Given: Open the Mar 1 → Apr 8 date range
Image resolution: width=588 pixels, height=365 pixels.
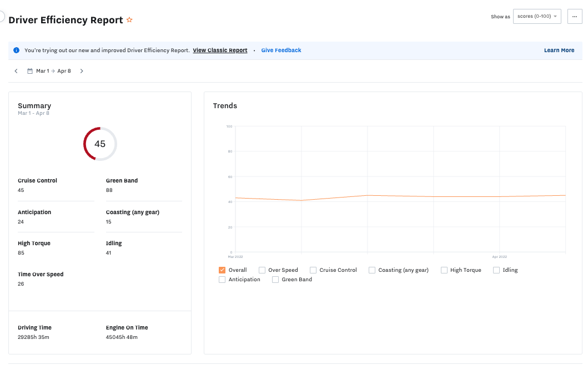Looking at the screenshot, I should [53, 71].
